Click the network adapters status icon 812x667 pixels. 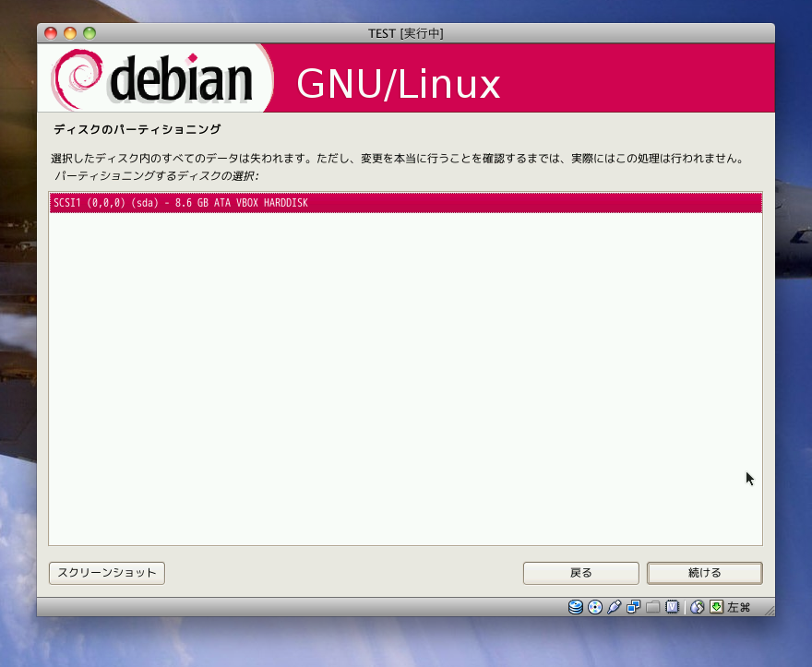pos(633,607)
